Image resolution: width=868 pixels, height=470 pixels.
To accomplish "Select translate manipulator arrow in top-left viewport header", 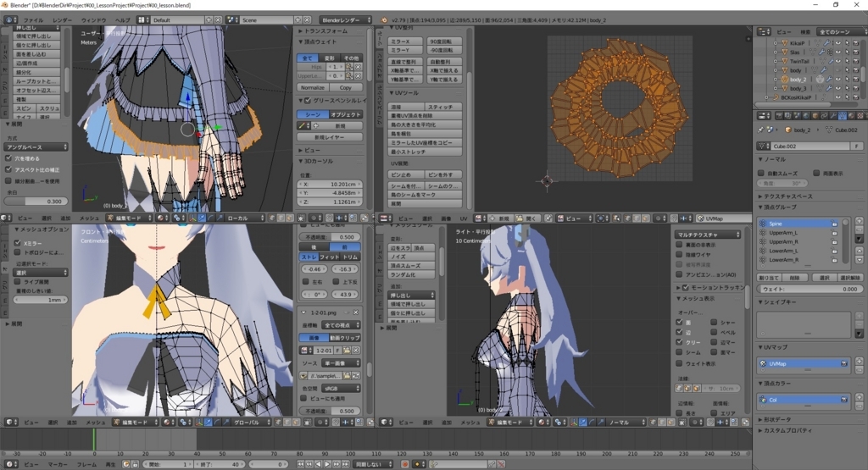I will pyautogui.click(x=203, y=218).
